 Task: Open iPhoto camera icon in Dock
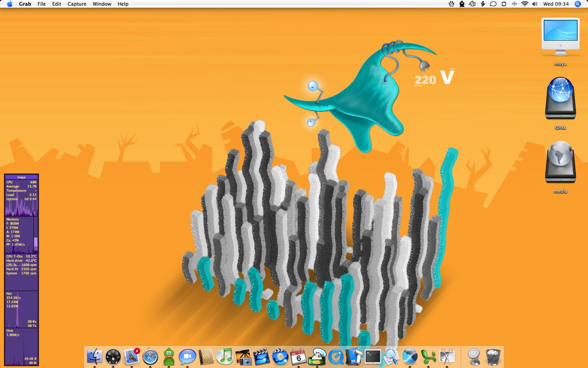(x=243, y=356)
